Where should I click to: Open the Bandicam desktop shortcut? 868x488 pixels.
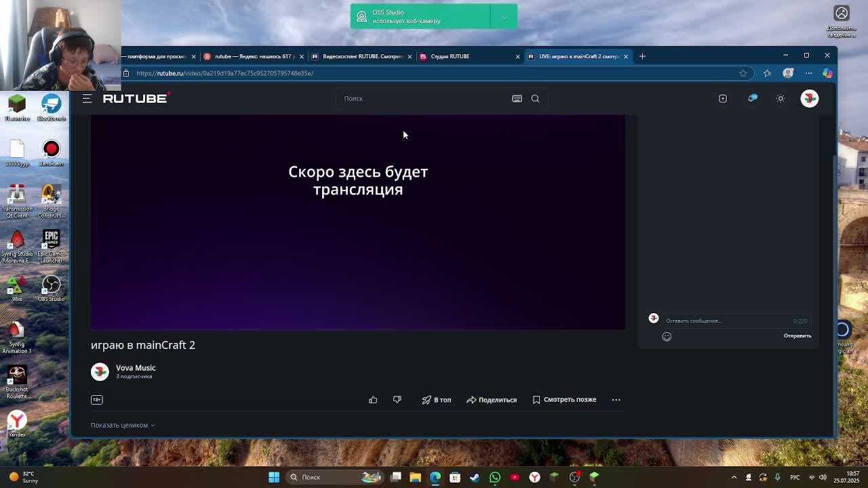coord(51,154)
